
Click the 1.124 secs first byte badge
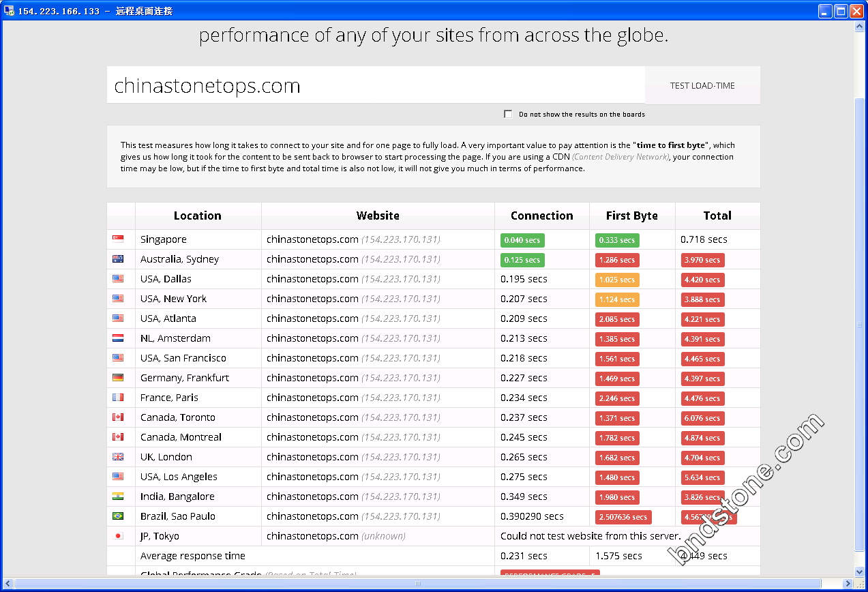pos(617,299)
